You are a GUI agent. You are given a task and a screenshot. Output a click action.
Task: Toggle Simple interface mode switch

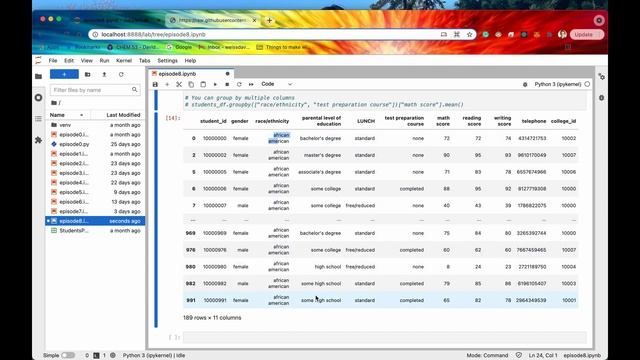click(x=68, y=356)
